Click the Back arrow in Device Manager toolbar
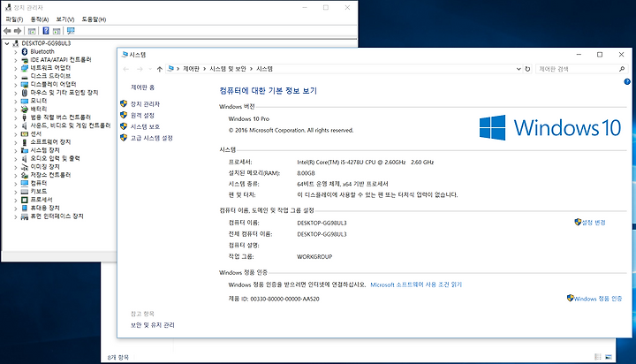 pyautogui.click(x=7, y=31)
